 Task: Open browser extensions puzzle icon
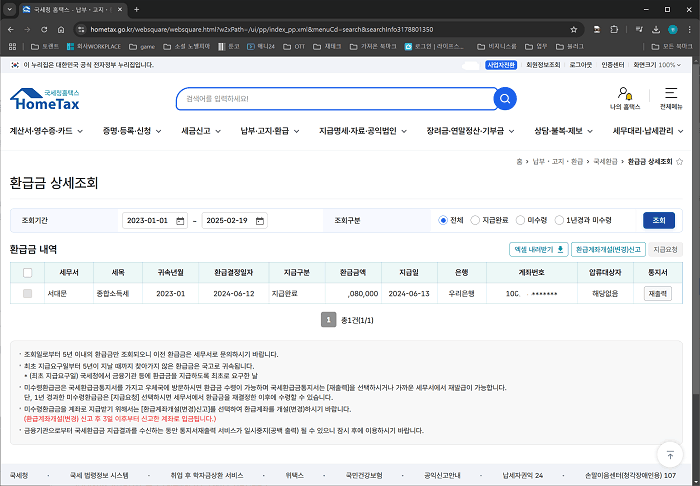tap(614, 29)
